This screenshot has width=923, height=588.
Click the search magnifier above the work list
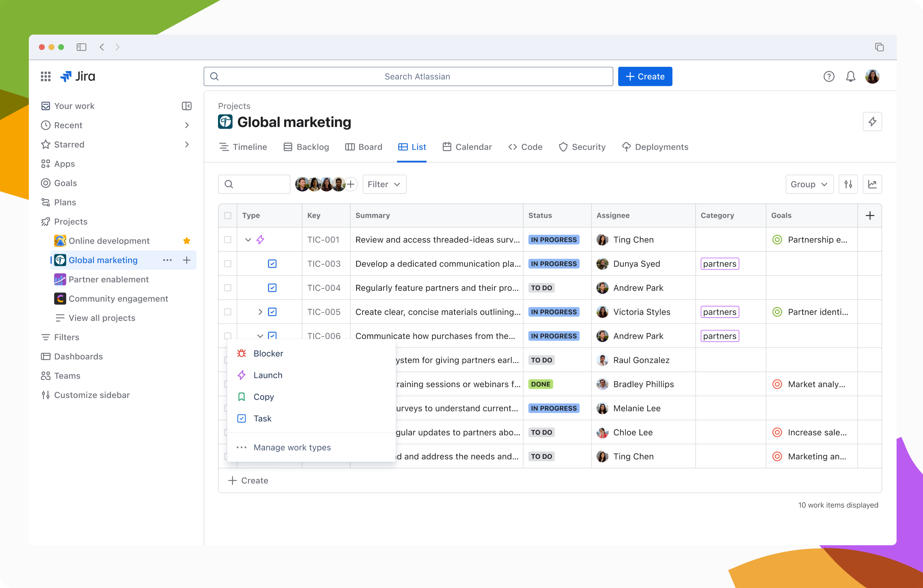[x=229, y=184]
